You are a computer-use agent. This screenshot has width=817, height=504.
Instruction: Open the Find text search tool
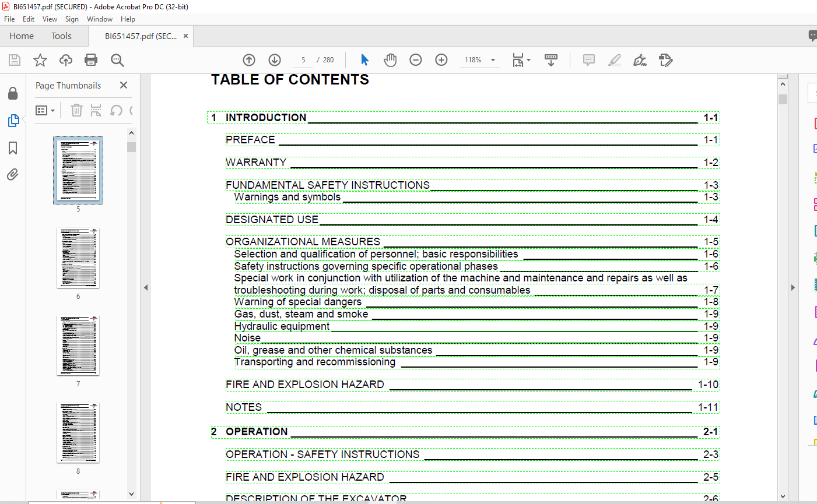point(117,60)
